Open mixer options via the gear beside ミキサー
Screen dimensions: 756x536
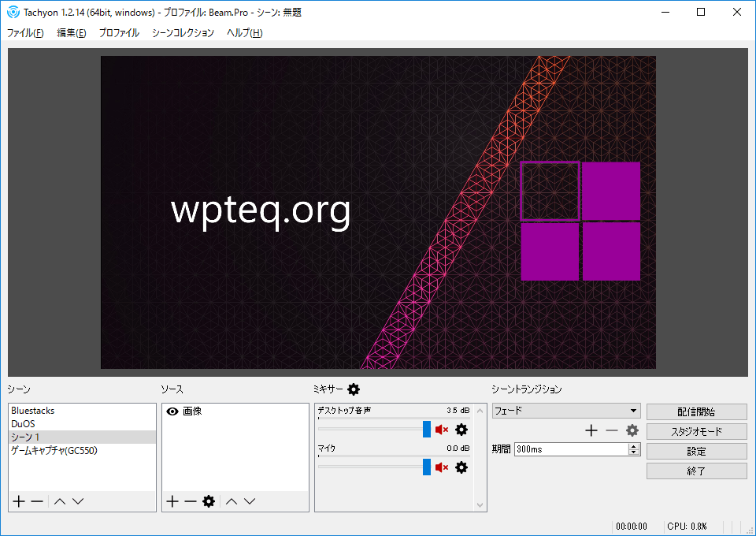(x=353, y=389)
